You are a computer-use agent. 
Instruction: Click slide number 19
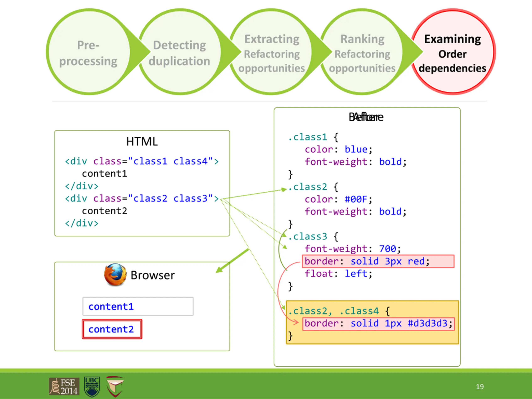click(480, 387)
